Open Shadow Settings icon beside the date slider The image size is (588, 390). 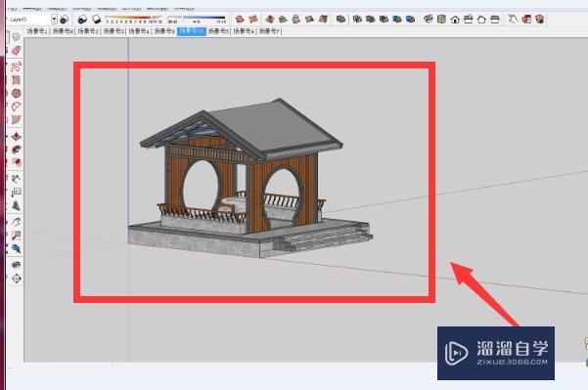tap(97, 20)
